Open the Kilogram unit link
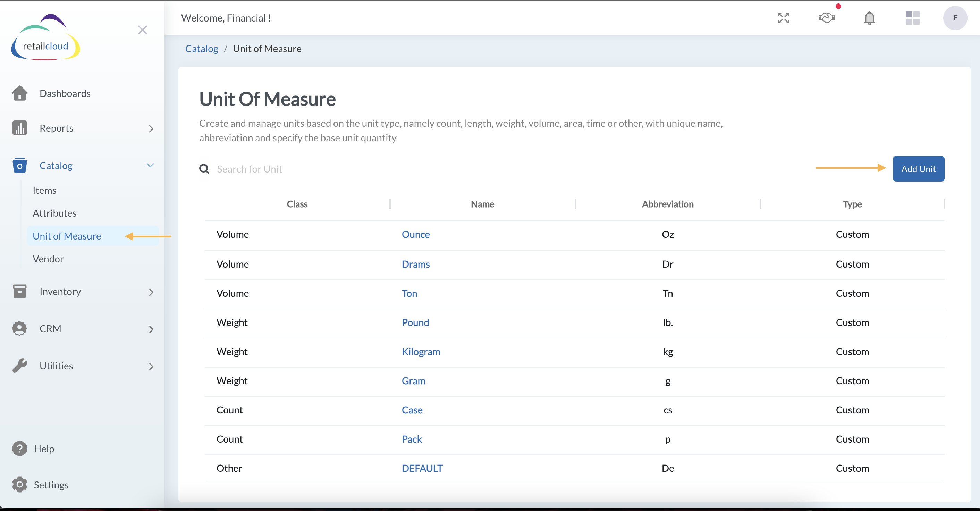 [x=421, y=352]
